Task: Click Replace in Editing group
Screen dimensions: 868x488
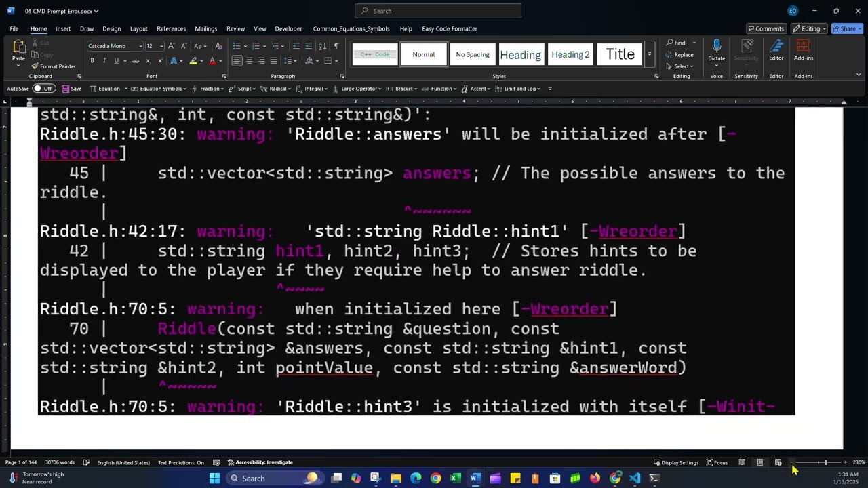Action: click(679, 54)
